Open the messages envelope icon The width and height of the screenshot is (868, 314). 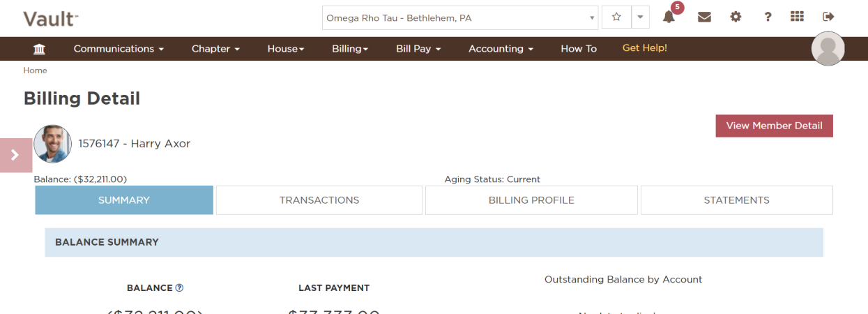[704, 17]
